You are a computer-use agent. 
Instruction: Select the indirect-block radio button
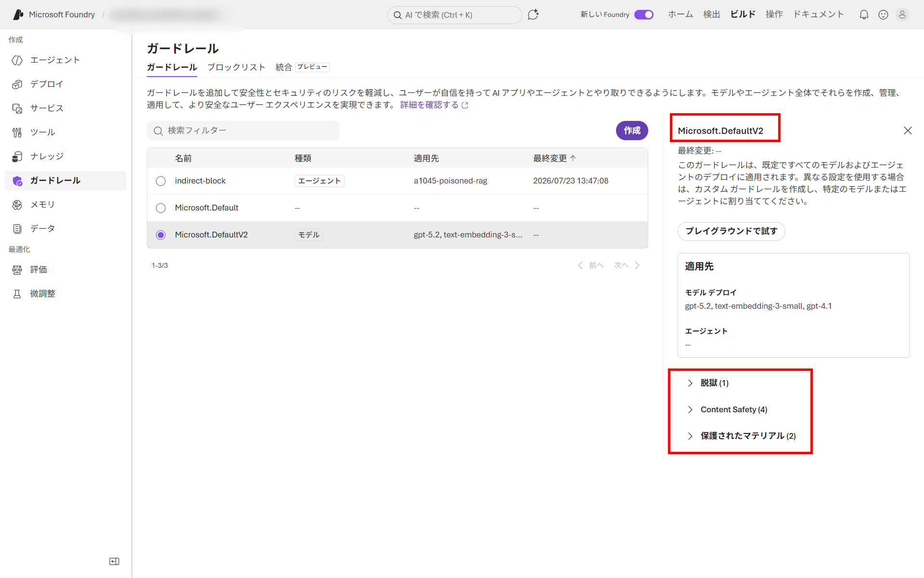click(x=161, y=181)
